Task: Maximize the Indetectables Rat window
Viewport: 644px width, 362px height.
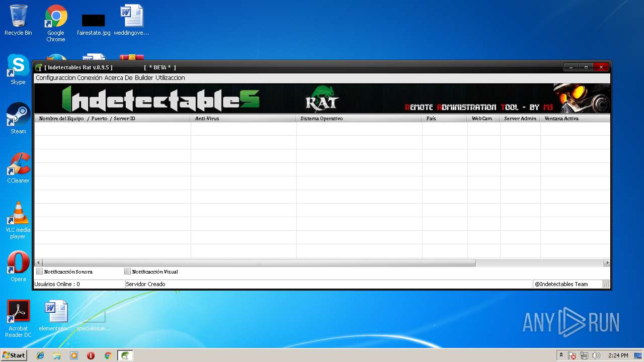Action: click(x=586, y=67)
